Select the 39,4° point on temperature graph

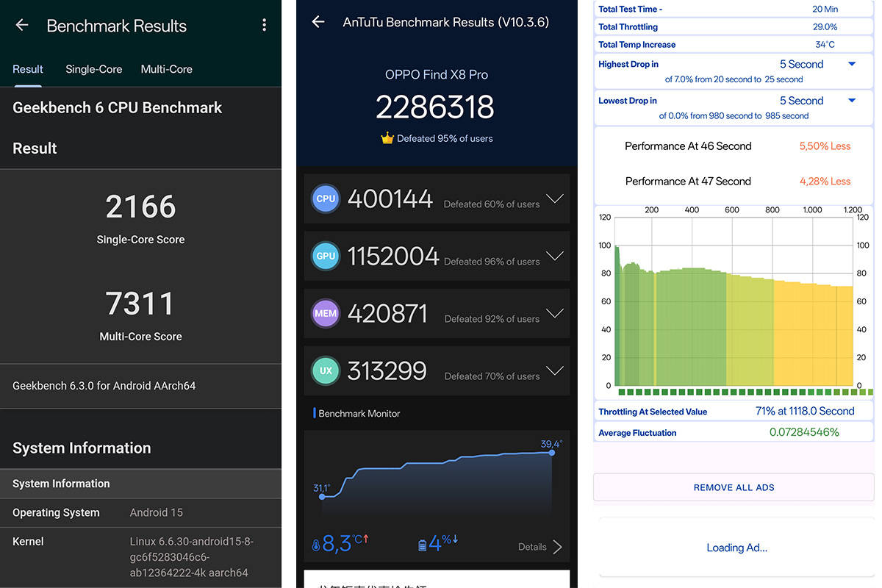pos(552,453)
